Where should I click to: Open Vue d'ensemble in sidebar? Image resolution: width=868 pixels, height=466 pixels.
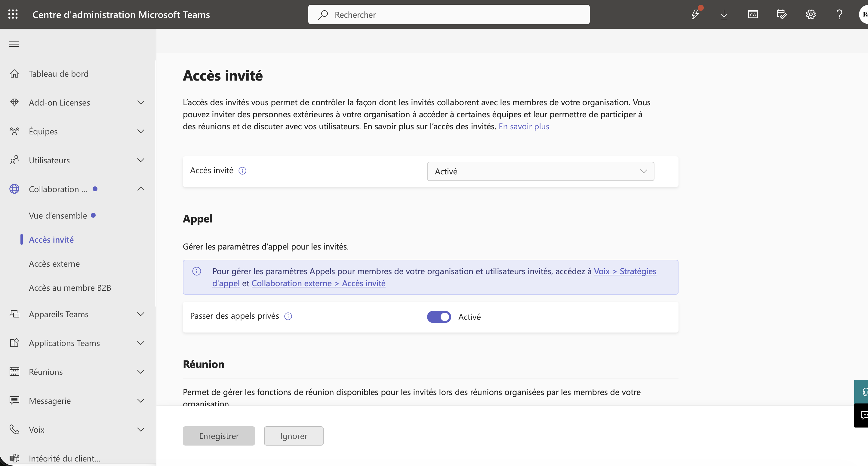[58, 216]
